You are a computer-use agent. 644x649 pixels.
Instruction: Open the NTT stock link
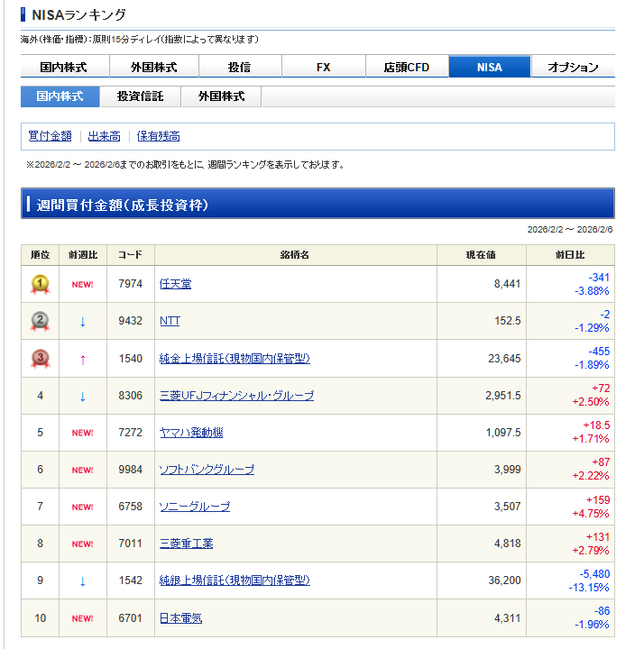[x=170, y=321]
